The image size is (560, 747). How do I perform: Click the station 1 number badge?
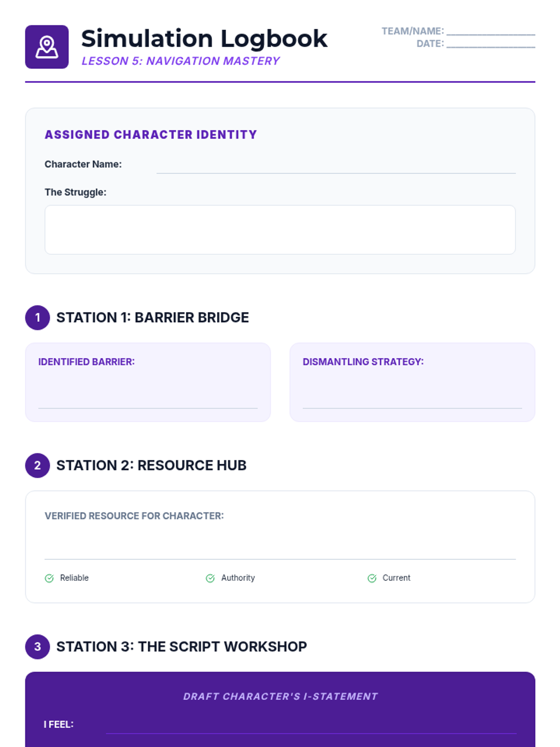(37, 317)
